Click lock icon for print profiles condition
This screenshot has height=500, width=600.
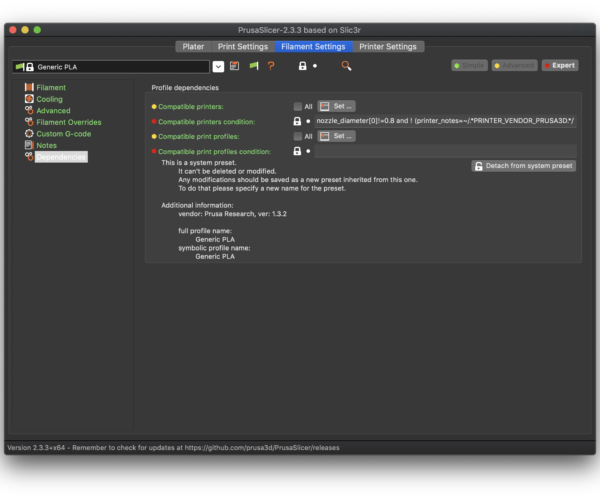click(297, 151)
